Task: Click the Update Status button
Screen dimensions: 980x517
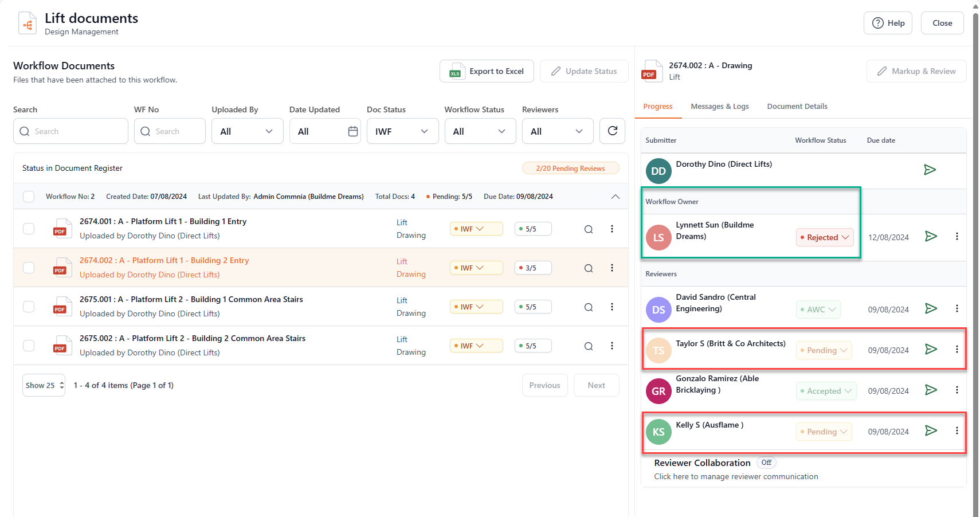Action: coord(583,71)
